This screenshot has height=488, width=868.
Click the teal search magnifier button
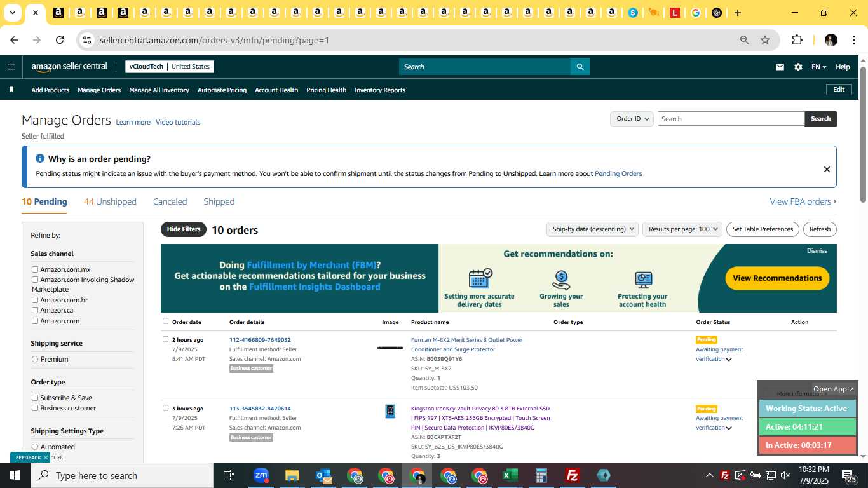coord(580,67)
